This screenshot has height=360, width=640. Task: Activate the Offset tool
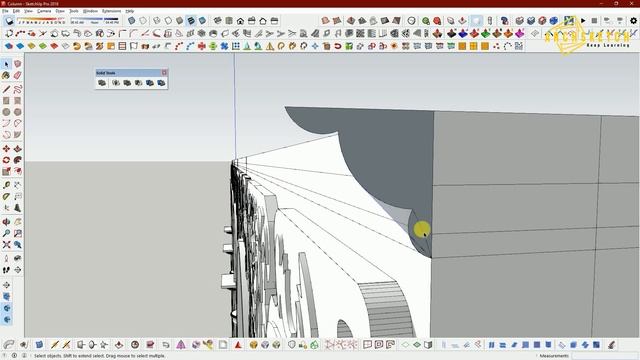(18, 172)
